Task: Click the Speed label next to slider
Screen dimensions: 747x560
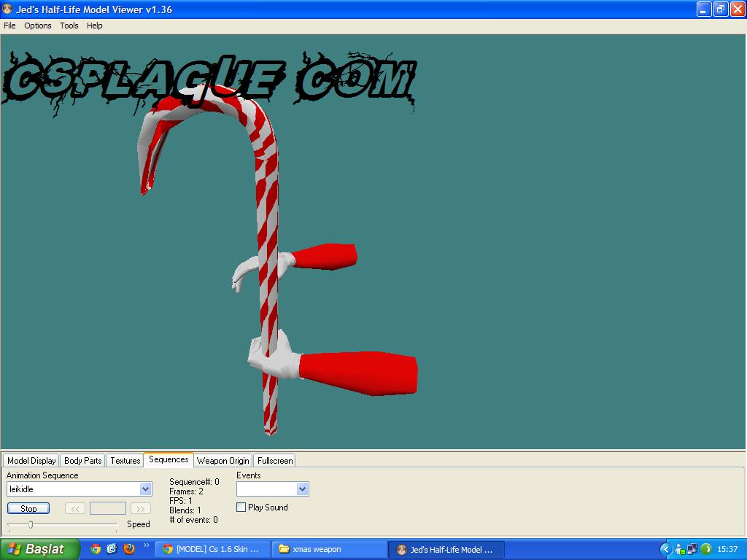Action: 138,524
